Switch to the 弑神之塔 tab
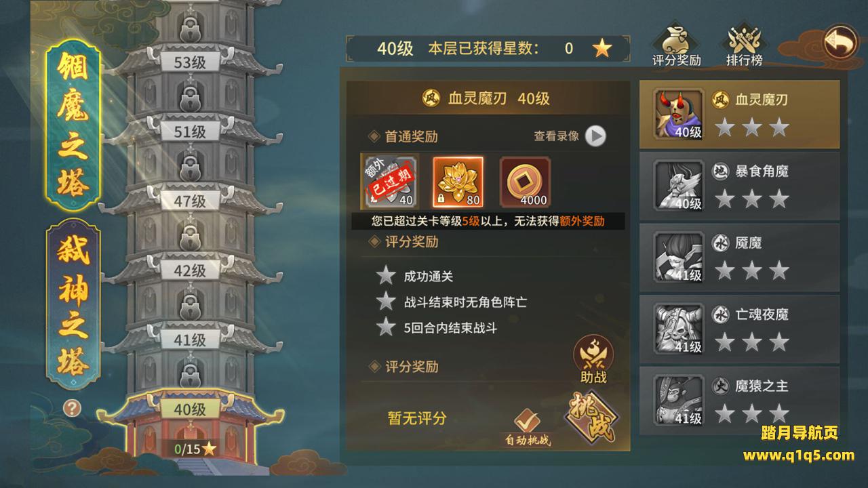 click(73, 304)
